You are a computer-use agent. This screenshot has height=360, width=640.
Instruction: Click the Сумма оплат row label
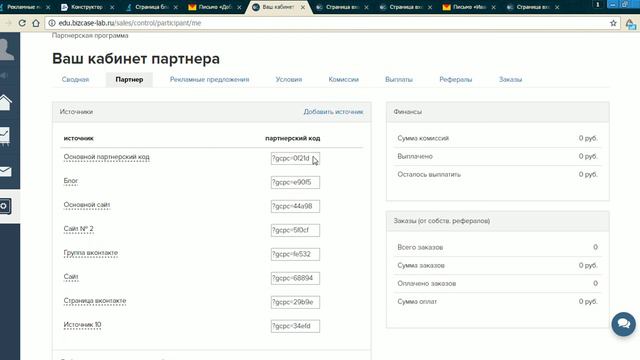[417, 302]
